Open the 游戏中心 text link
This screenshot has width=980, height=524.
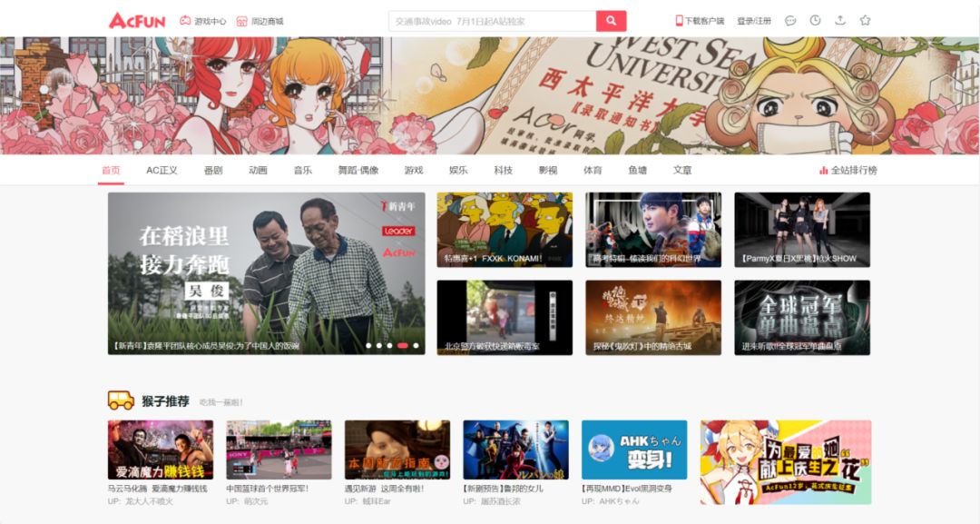[210, 21]
